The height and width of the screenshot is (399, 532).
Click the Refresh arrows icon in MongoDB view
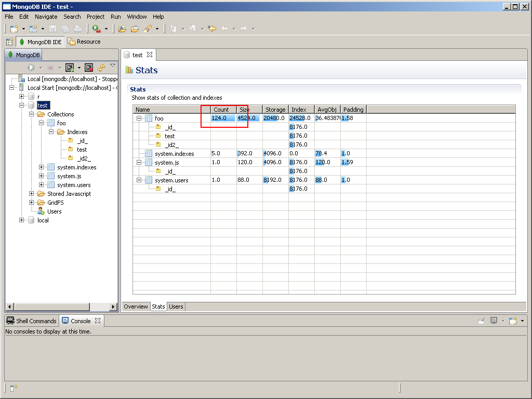click(101, 68)
